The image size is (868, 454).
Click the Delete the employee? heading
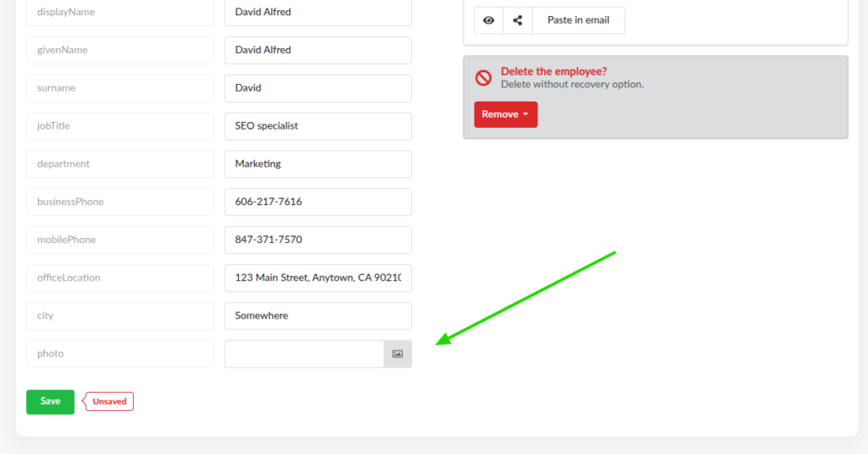(554, 71)
